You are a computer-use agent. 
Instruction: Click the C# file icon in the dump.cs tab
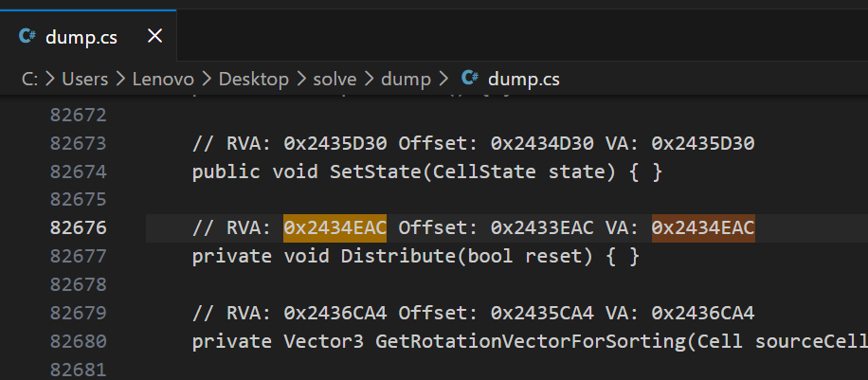click(x=27, y=37)
